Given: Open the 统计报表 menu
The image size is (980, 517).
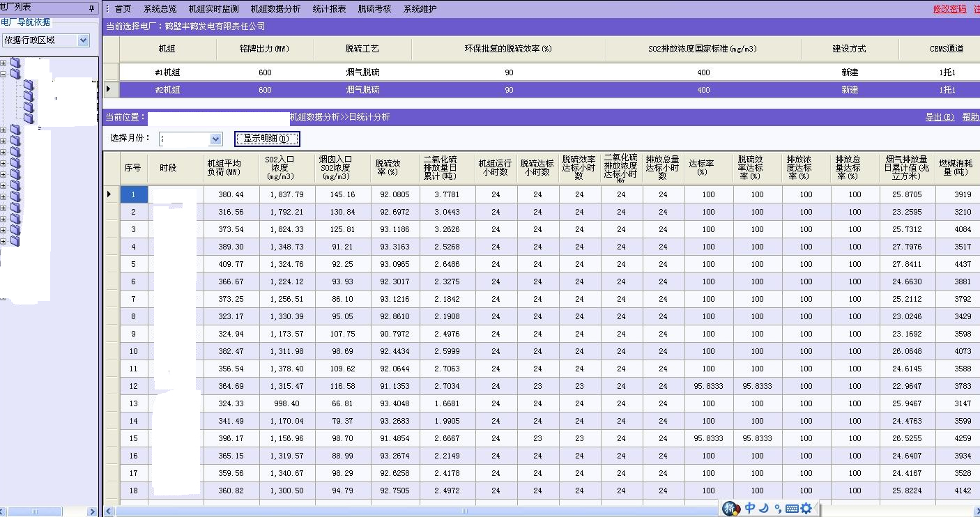Looking at the screenshot, I should 329,9.
